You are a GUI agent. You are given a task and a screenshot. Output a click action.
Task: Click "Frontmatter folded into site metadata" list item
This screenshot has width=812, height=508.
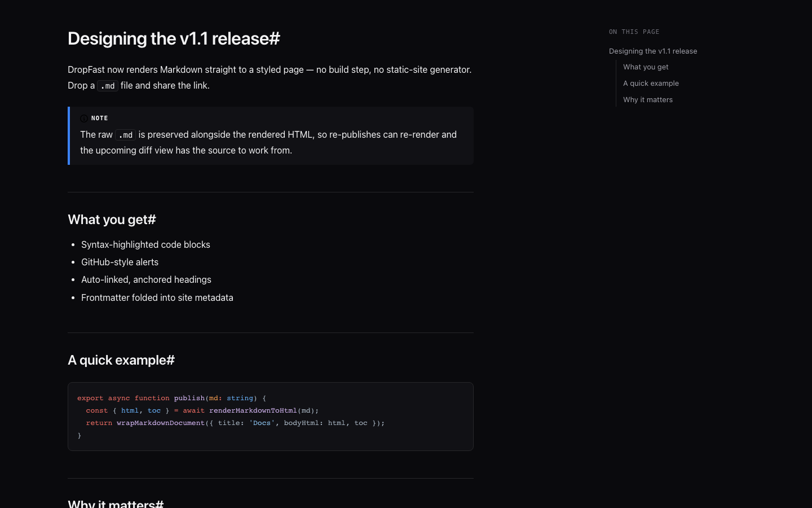(x=157, y=297)
